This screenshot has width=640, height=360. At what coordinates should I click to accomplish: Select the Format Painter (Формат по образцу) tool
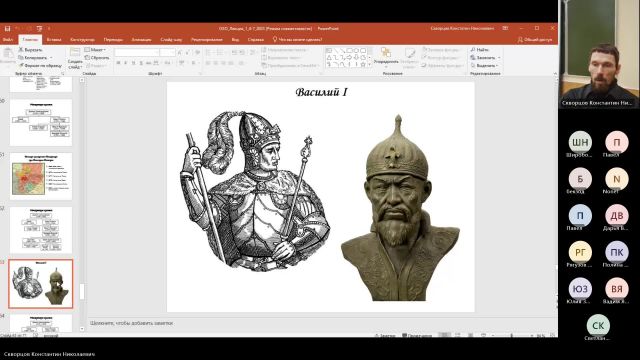(40, 65)
